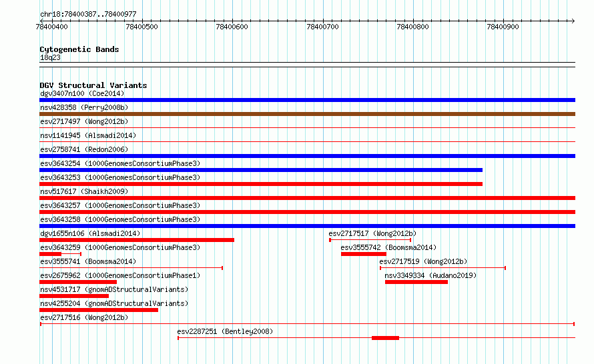Select the 18q23 band label

click(x=50, y=57)
